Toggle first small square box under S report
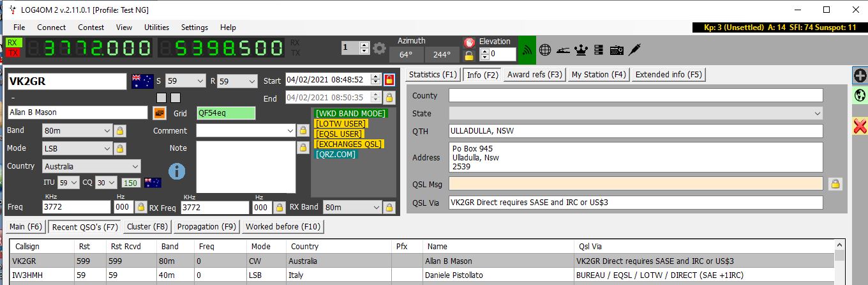 pos(161,97)
